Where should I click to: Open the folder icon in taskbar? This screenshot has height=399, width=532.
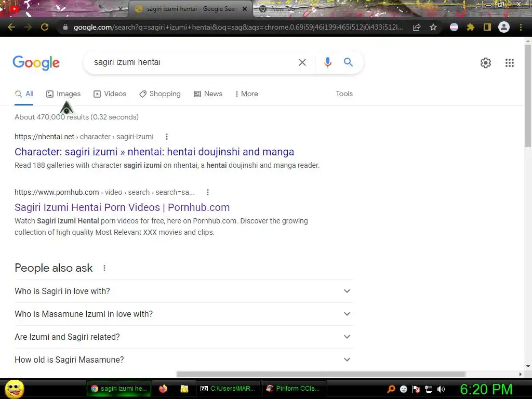tap(184, 389)
